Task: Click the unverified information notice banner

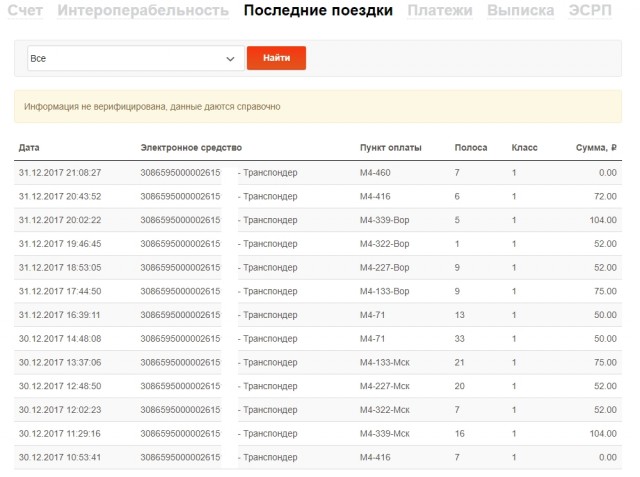Action: pos(320,106)
